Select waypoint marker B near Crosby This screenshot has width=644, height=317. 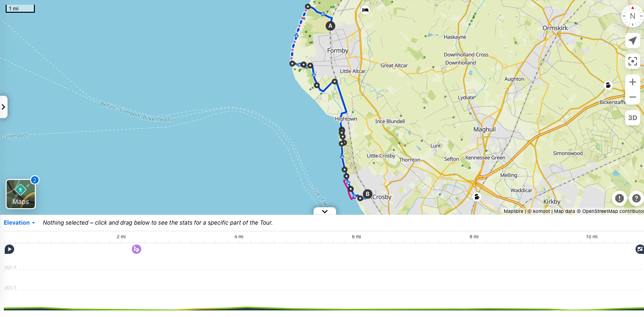pyautogui.click(x=367, y=193)
